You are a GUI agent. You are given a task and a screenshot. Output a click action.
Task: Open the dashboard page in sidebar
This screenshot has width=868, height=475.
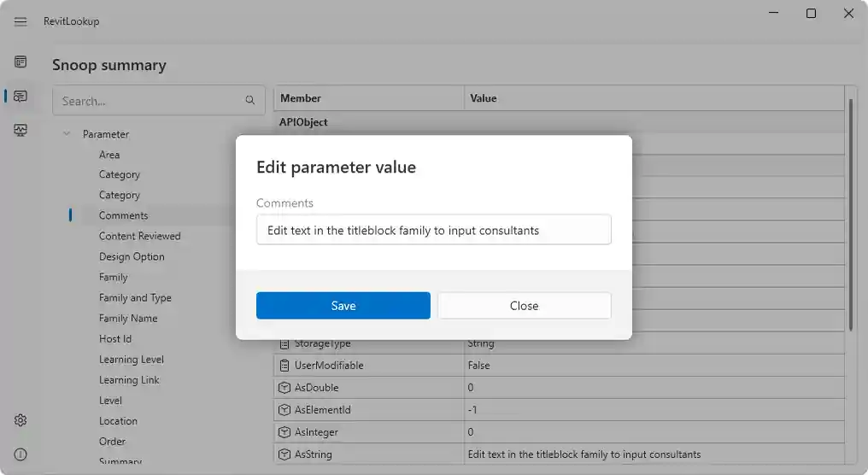tap(21, 62)
